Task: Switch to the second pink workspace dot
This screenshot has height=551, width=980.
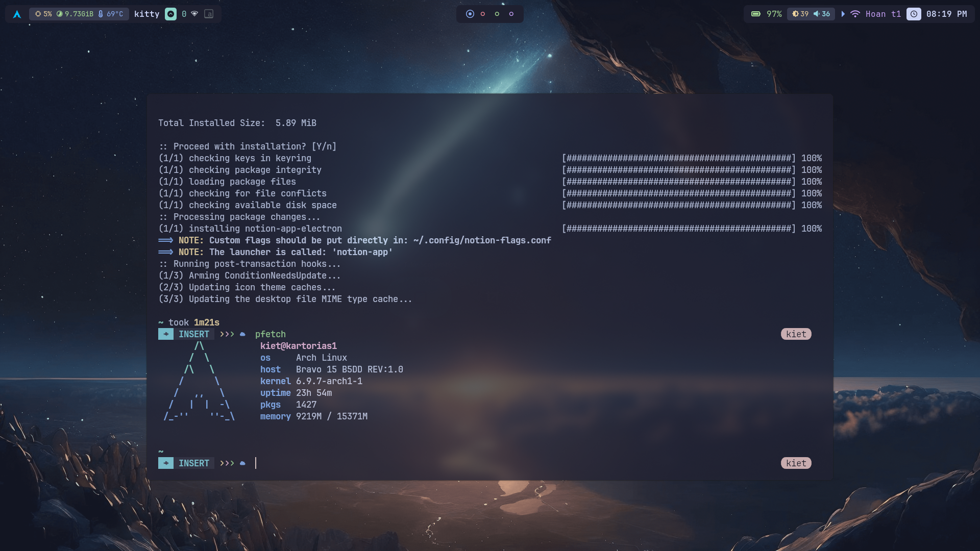Action: (x=483, y=14)
